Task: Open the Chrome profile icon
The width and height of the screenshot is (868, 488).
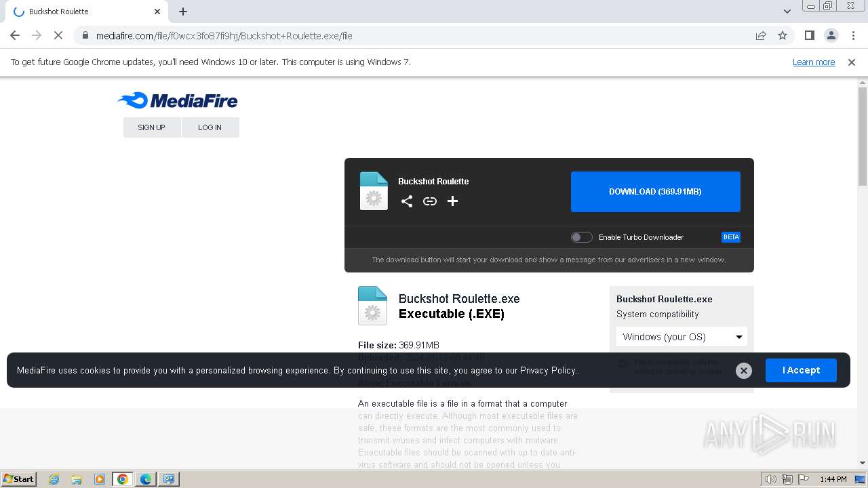Action: pyautogui.click(x=831, y=36)
